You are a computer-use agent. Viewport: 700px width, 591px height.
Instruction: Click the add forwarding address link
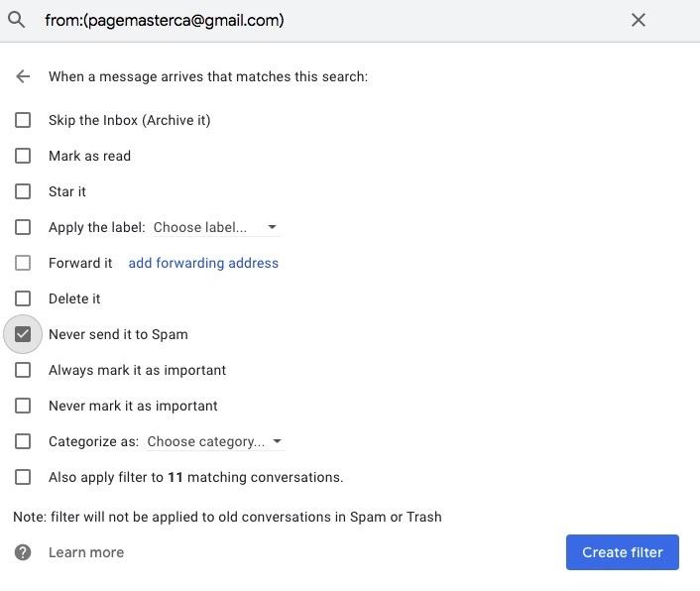[x=203, y=263]
